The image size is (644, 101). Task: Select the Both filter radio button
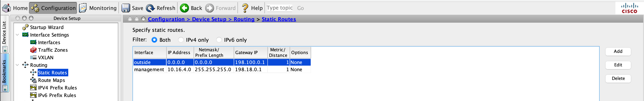(x=155, y=40)
